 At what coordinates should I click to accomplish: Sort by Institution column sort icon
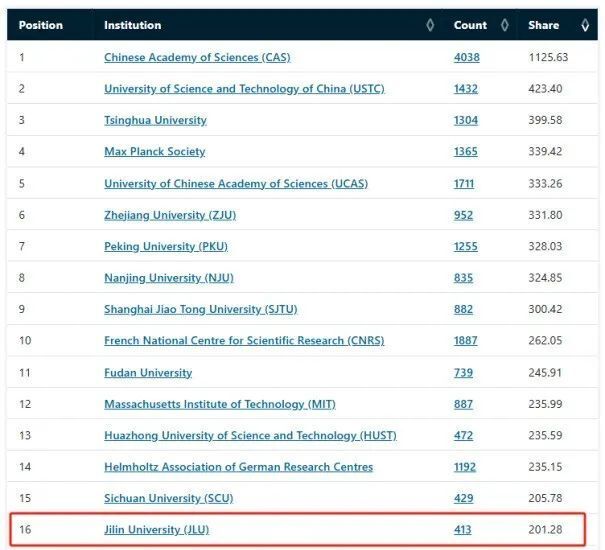point(430,25)
